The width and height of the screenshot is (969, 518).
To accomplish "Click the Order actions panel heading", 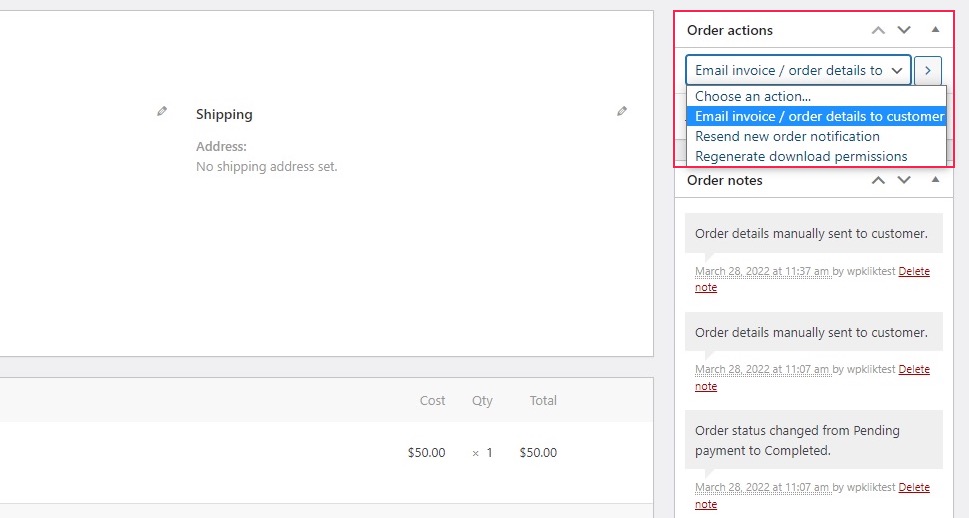I will coord(730,30).
